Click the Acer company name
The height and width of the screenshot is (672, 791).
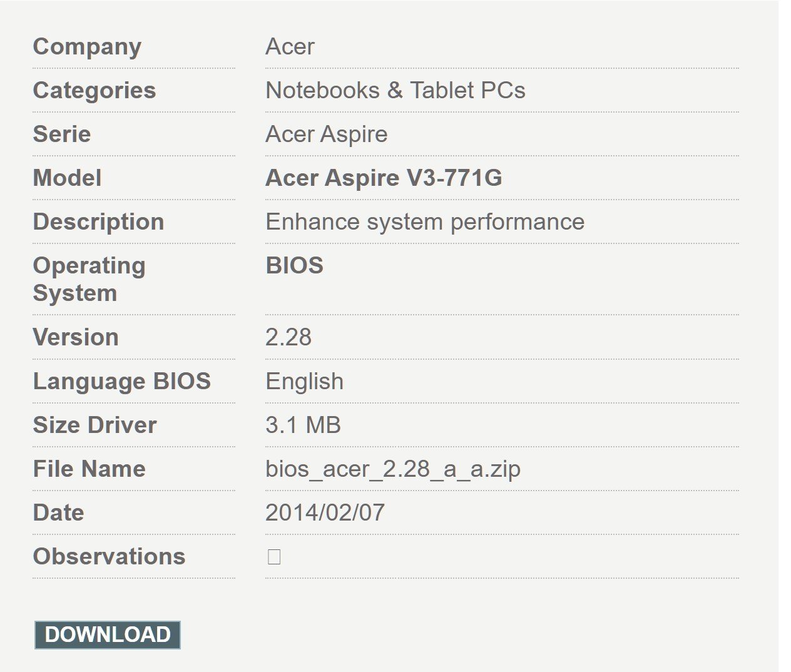click(290, 47)
